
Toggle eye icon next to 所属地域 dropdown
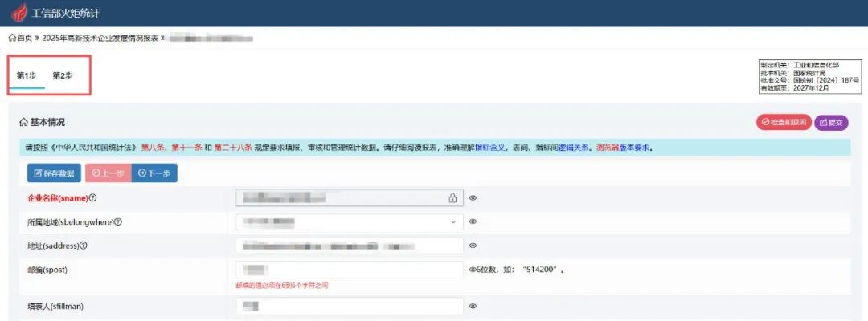[x=473, y=221]
